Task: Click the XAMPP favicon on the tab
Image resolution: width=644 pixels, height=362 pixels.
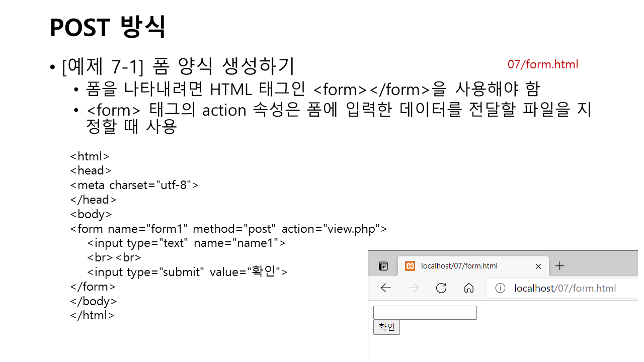Action: [410, 266]
